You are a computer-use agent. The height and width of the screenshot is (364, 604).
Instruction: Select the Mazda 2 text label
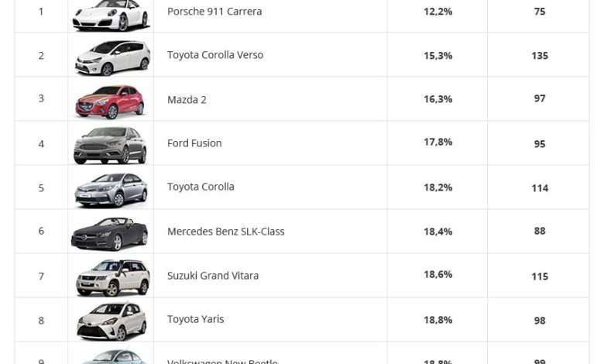(x=187, y=99)
